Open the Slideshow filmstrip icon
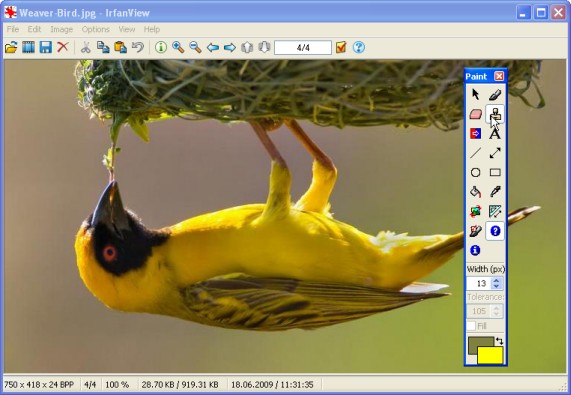Screen dimensions: 571x395 (x=28, y=47)
